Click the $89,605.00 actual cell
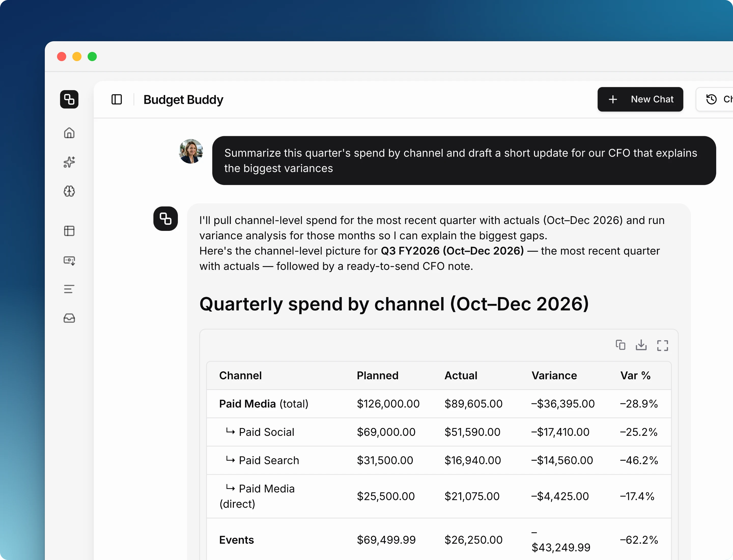The width and height of the screenshot is (733, 560). [x=473, y=404]
